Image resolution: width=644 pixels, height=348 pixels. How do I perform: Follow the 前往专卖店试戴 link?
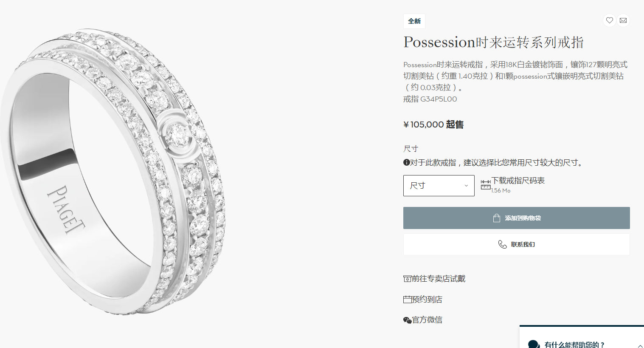pyautogui.click(x=439, y=279)
